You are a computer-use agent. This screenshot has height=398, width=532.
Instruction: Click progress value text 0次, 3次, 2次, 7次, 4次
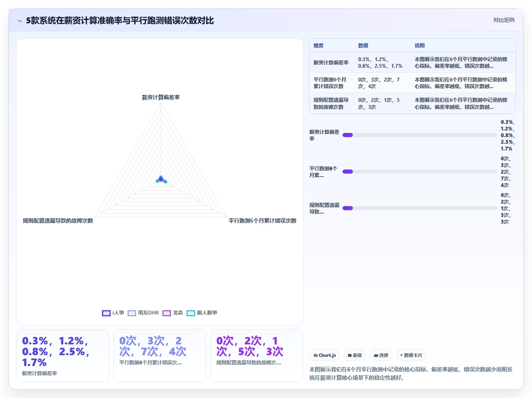coord(505,172)
